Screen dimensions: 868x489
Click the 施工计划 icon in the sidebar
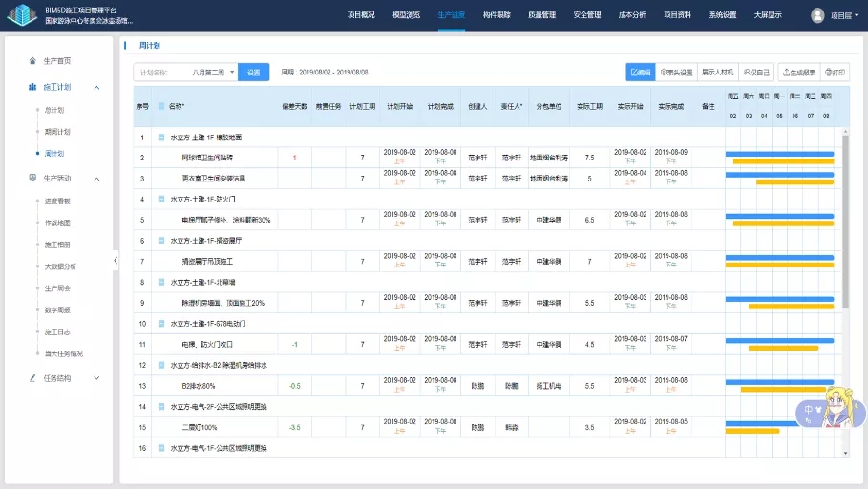tap(33, 87)
